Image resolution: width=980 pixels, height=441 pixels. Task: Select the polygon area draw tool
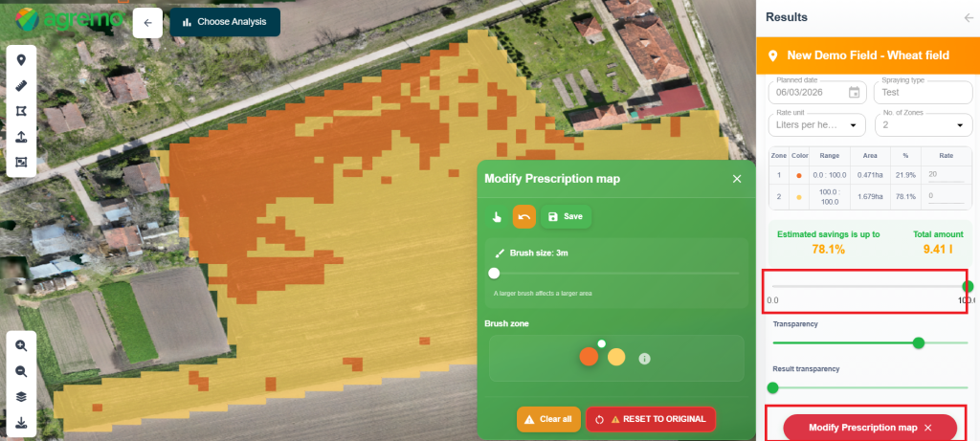coord(21,111)
